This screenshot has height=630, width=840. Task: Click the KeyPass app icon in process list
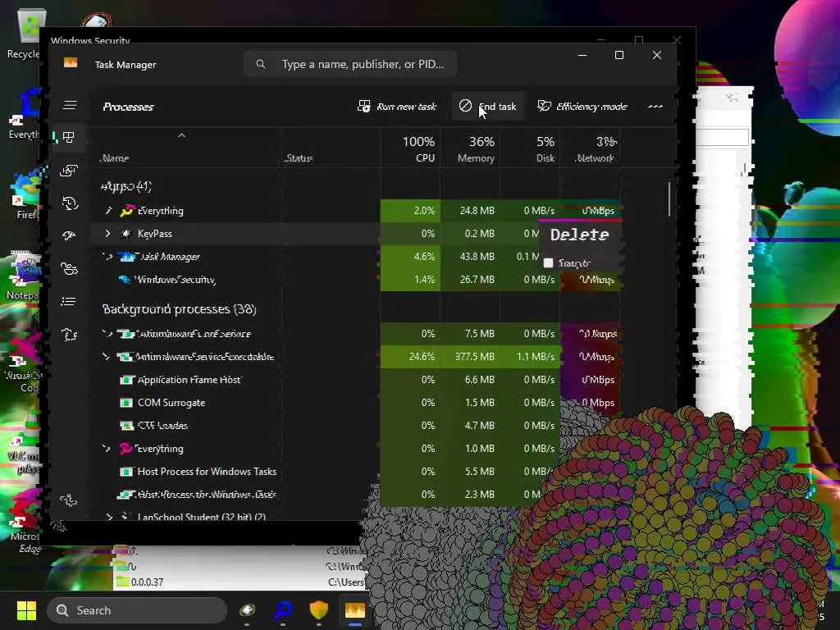pyautogui.click(x=126, y=234)
